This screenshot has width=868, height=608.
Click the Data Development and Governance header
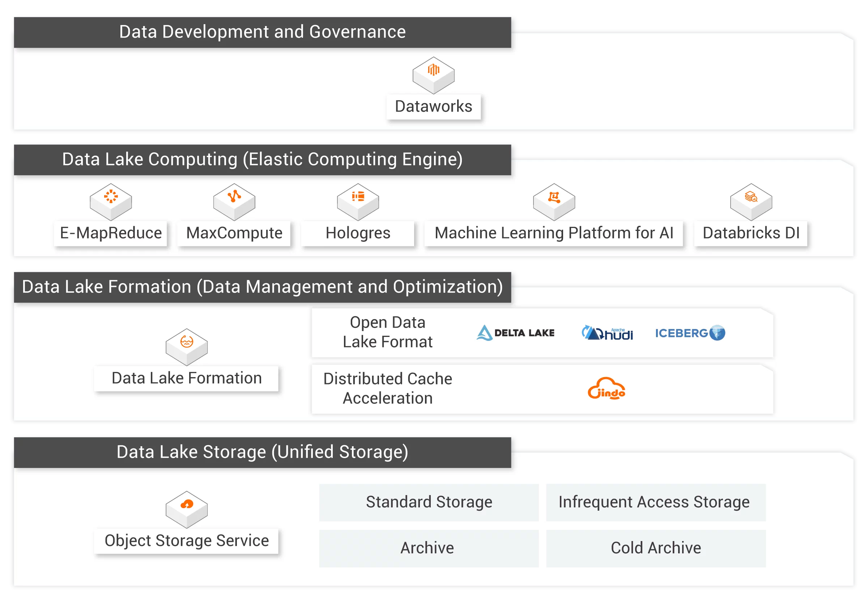point(262,32)
